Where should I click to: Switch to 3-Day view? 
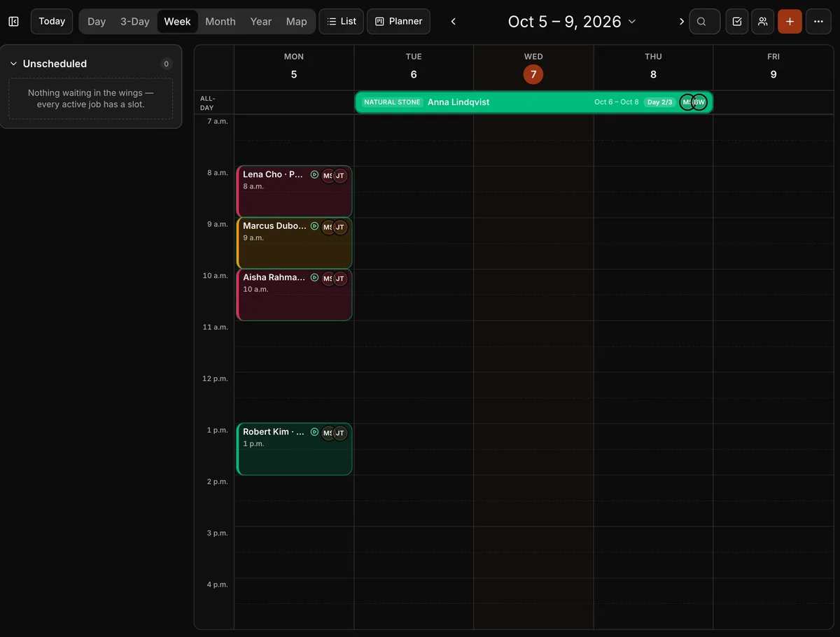pos(135,22)
